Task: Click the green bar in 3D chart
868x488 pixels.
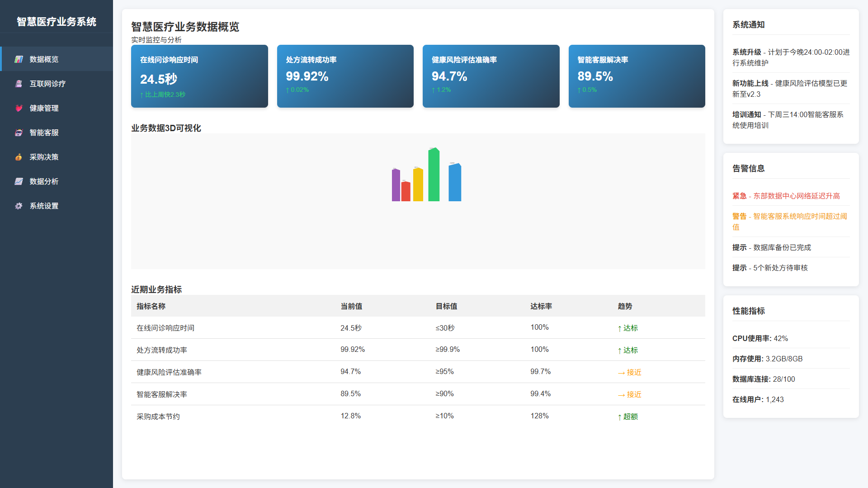Action: 434,175
